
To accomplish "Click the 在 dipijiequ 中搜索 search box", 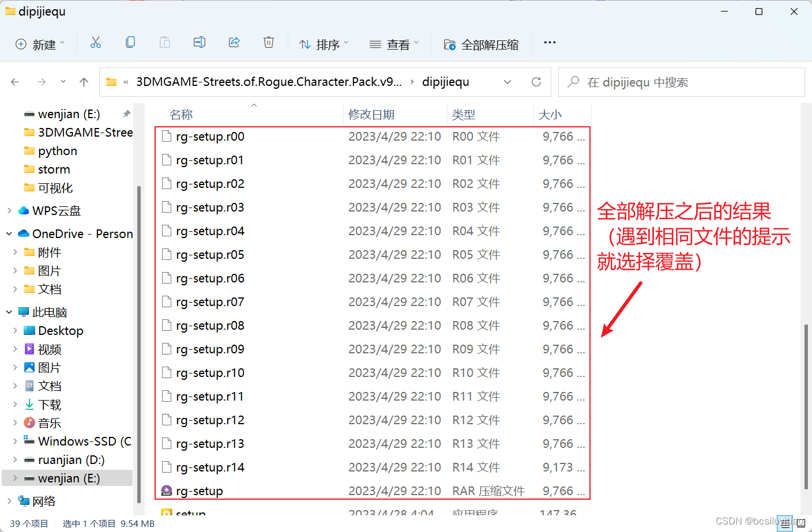I will [681, 82].
